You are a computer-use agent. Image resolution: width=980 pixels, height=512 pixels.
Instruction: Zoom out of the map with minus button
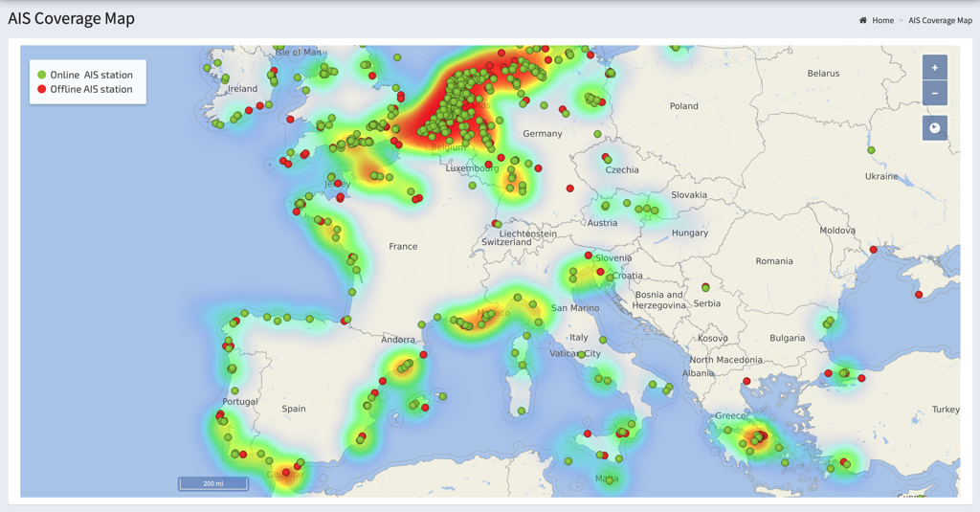pos(934,93)
